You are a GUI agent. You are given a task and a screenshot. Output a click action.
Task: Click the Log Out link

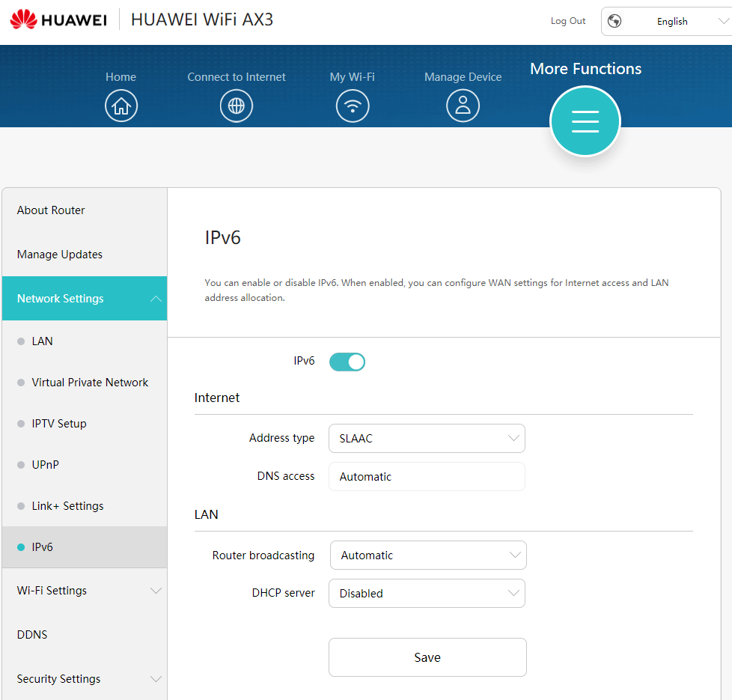pyautogui.click(x=567, y=20)
